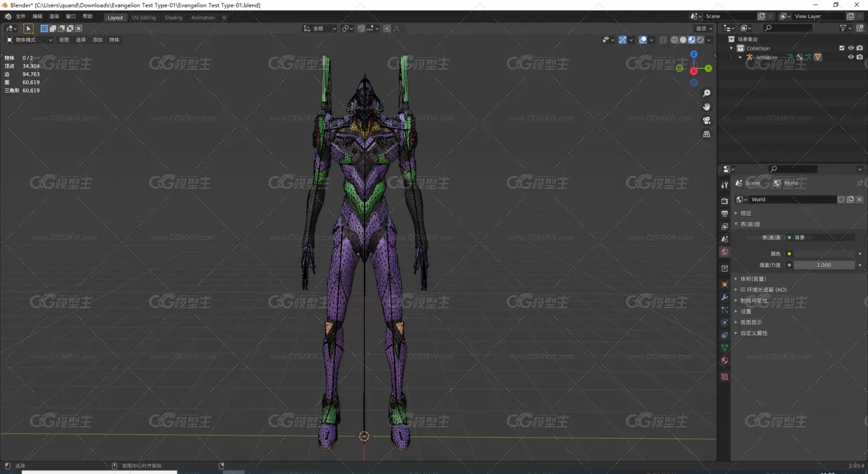Click the pin icon in properties header
This screenshot has height=474, width=868.
click(x=859, y=183)
